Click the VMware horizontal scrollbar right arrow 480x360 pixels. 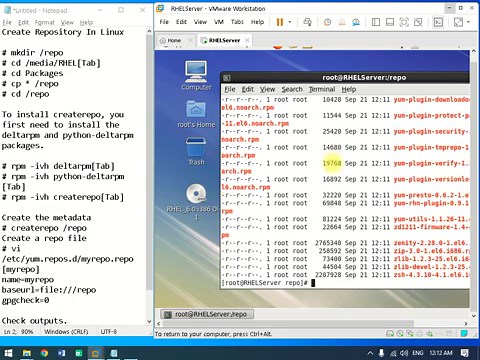pos(466,323)
